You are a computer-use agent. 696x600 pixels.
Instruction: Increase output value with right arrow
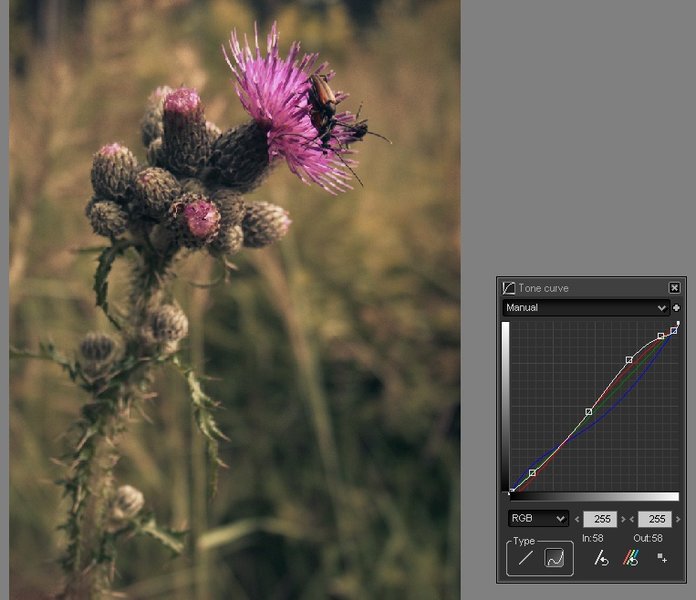(x=679, y=519)
